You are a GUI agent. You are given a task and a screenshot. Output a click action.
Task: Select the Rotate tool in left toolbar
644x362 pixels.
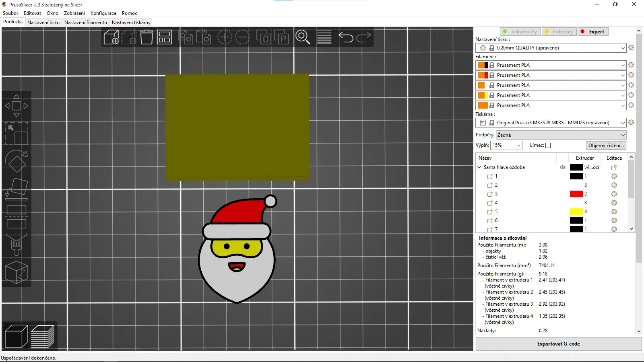pos(16,161)
